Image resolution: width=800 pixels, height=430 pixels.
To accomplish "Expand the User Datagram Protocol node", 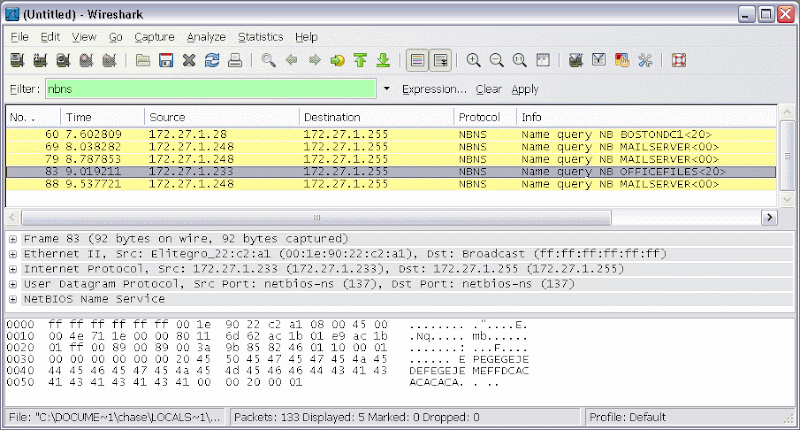I will coord(13,284).
